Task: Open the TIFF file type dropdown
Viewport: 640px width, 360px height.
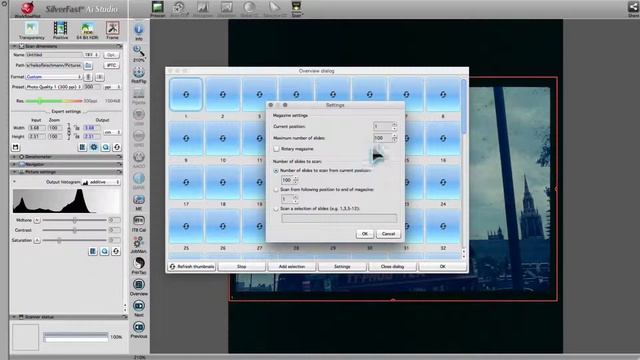Action: (x=91, y=55)
